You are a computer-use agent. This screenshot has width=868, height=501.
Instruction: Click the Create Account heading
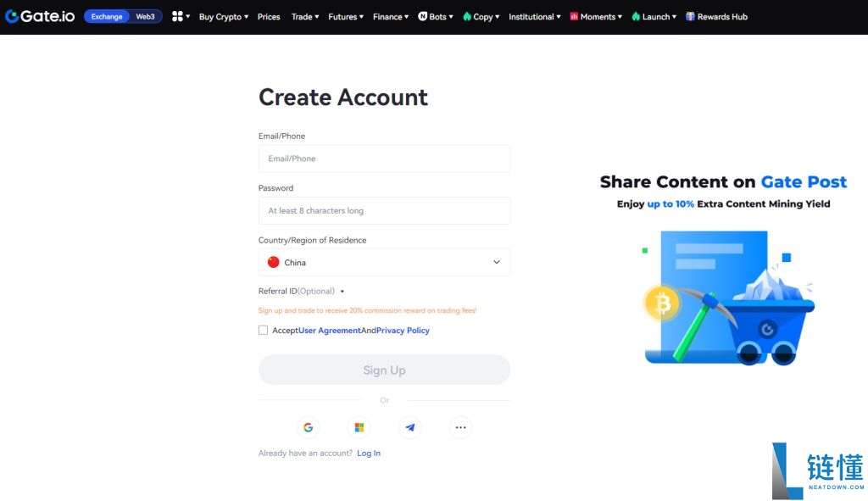click(343, 97)
